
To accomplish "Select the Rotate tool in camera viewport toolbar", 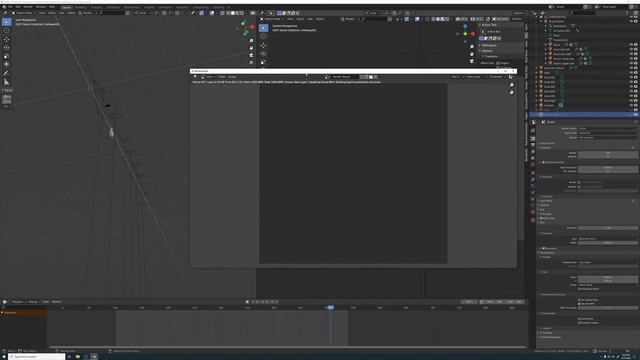I will pyautogui.click(x=263, y=53).
